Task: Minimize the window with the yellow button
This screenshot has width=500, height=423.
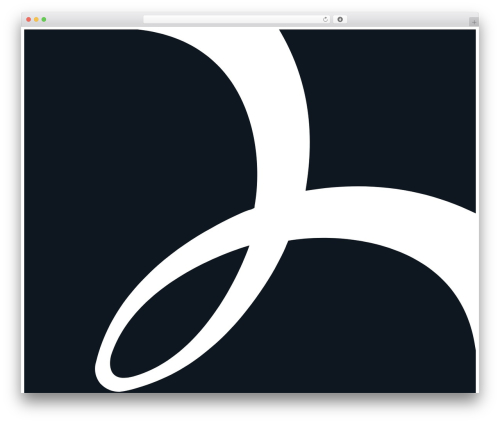Action: 36,19
